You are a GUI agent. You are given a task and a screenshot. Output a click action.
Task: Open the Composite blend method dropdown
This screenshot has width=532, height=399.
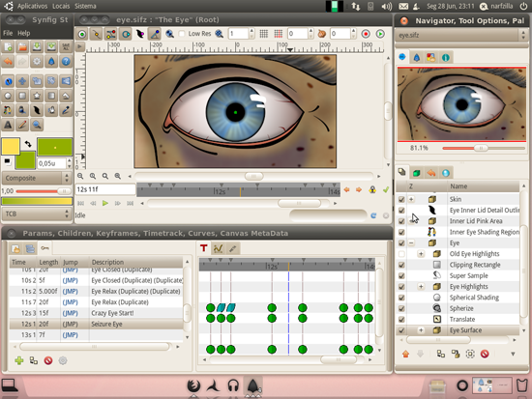pos(37,178)
